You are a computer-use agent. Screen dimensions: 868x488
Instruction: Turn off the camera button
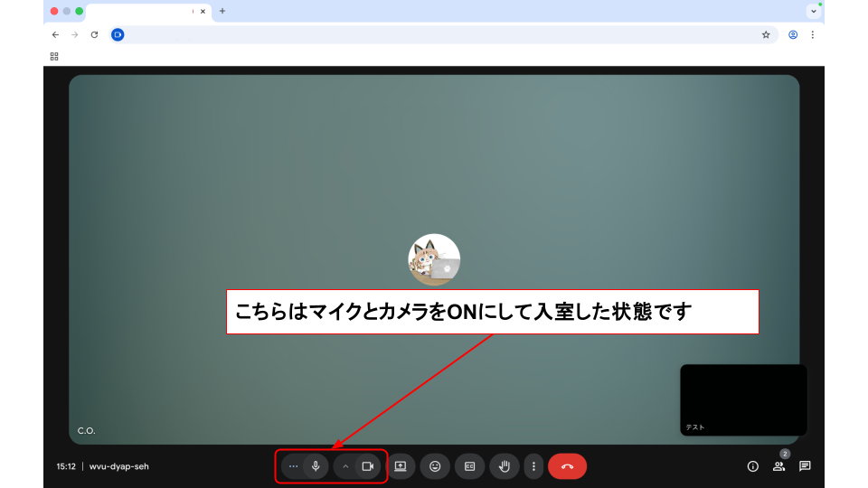coord(368,466)
